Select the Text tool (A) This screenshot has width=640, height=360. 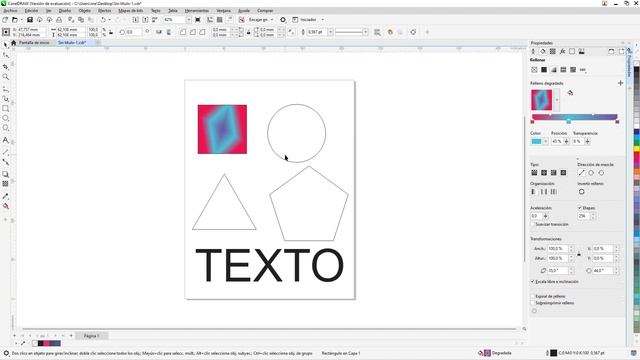[5, 140]
